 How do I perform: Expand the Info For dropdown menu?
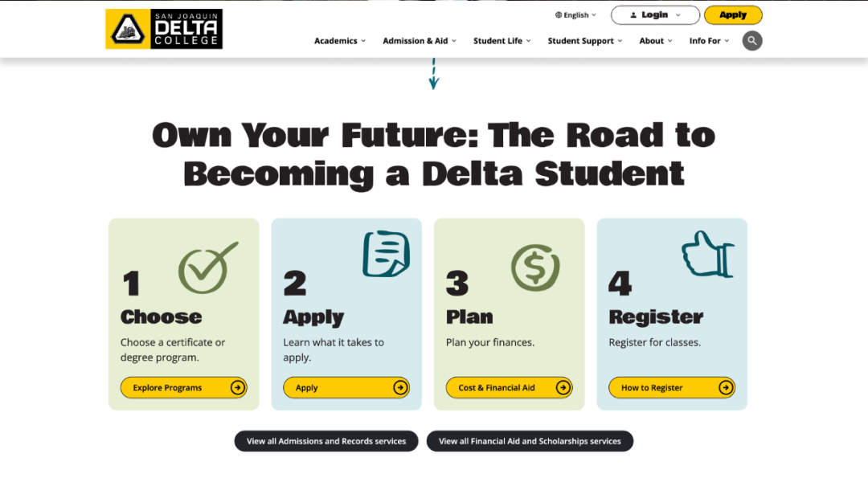(709, 41)
